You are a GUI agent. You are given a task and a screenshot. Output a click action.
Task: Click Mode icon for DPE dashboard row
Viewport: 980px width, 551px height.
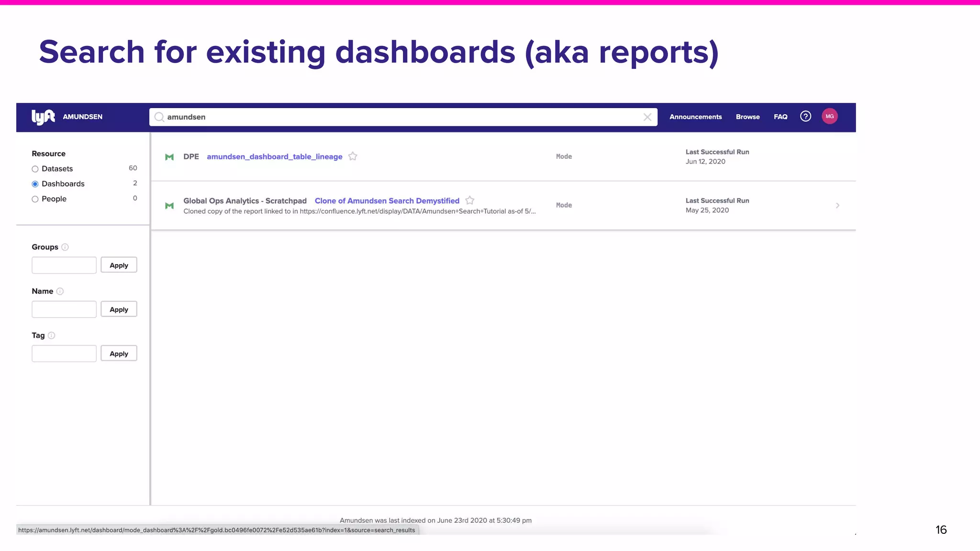169,157
